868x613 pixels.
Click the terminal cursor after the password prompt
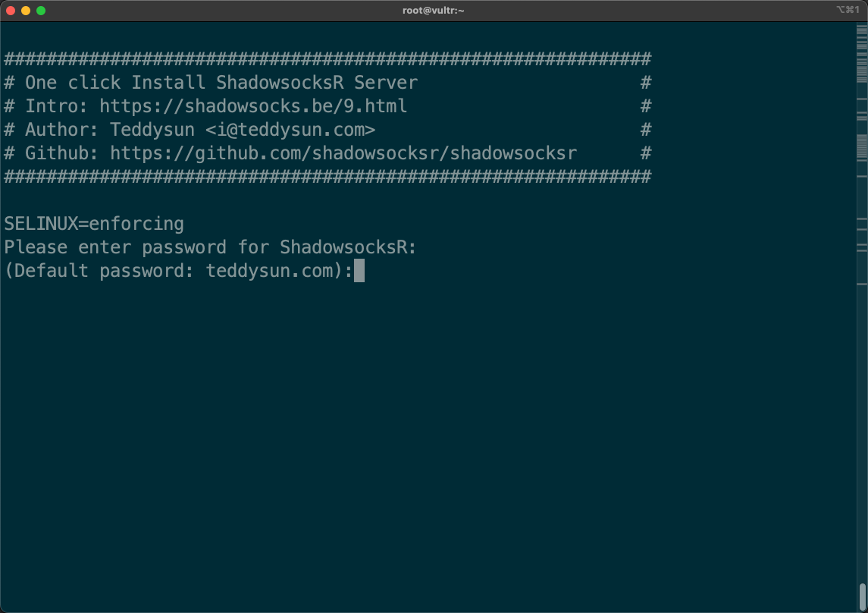point(359,271)
